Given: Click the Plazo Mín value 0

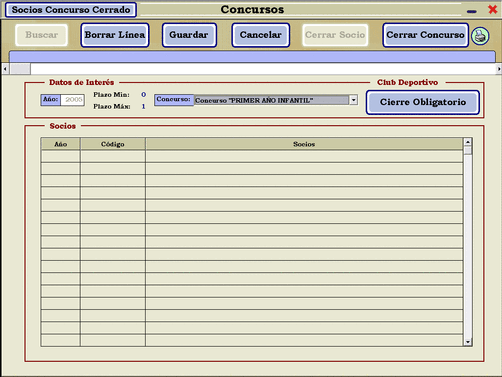Looking at the screenshot, I should [x=143, y=95].
